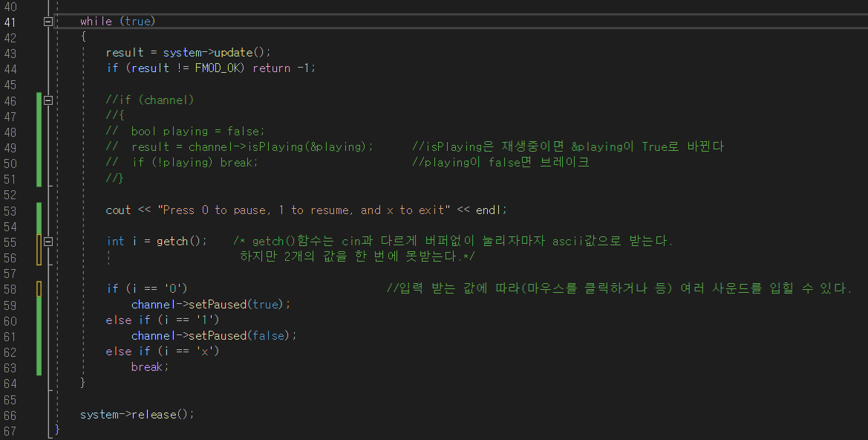Viewport: 868px width, 440px height.
Task: Click else if (i == '1') on line 60
Action: pyautogui.click(x=163, y=320)
